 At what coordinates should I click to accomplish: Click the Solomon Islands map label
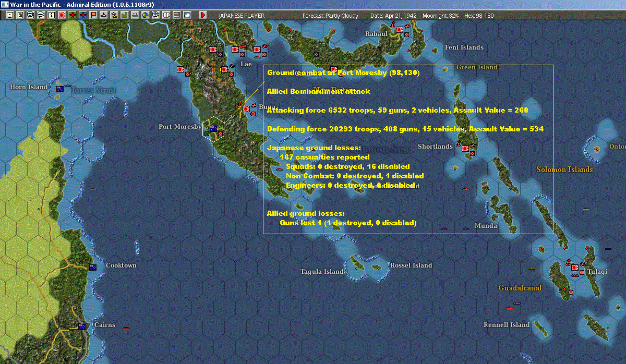[564, 169]
